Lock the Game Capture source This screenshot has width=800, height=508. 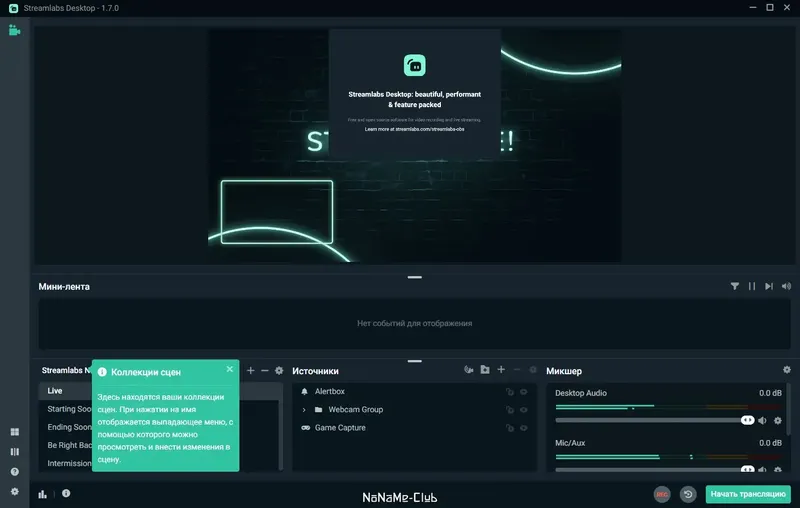pyautogui.click(x=510, y=428)
